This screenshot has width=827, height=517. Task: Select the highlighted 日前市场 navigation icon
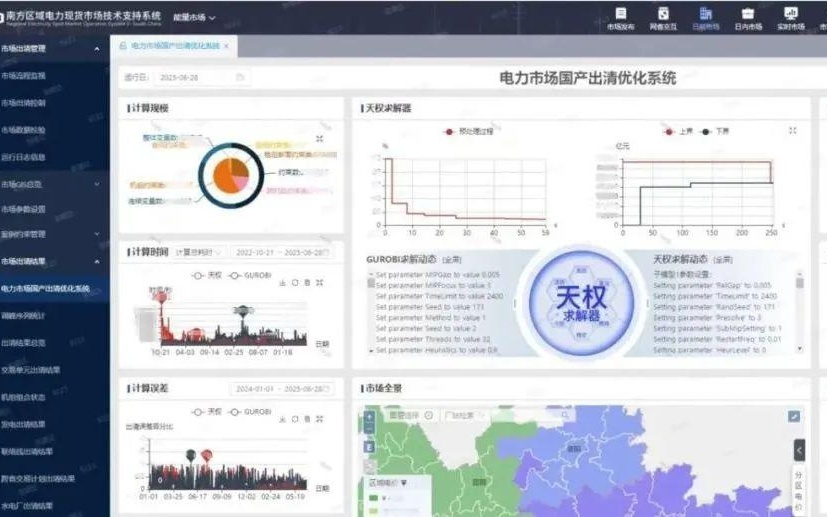(x=706, y=18)
